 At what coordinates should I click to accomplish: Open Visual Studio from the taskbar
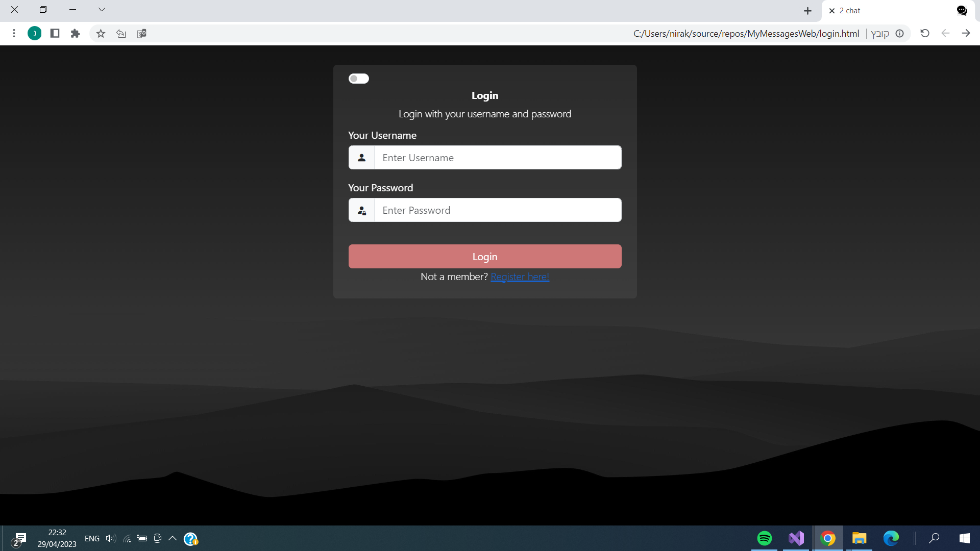click(796, 538)
